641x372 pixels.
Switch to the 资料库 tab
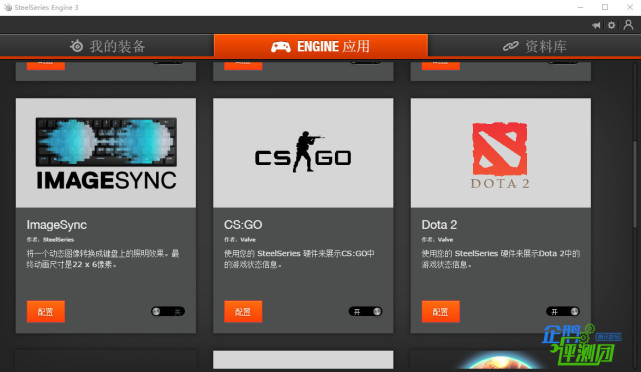tap(534, 46)
